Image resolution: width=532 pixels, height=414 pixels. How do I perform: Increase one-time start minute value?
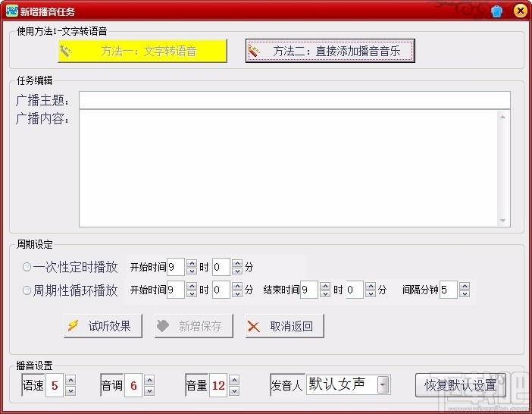pyautogui.click(x=237, y=263)
